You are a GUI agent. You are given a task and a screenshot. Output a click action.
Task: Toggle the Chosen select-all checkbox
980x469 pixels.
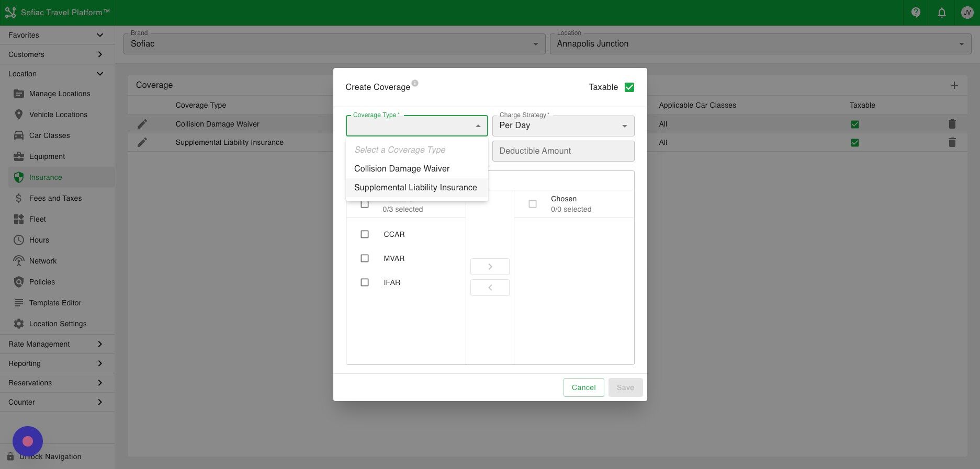[x=533, y=204]
